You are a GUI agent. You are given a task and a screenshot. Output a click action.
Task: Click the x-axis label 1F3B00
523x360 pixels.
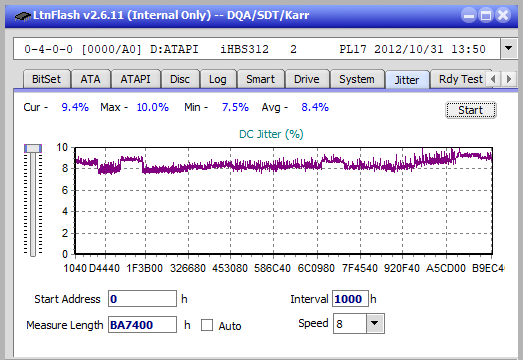point(144,268)
